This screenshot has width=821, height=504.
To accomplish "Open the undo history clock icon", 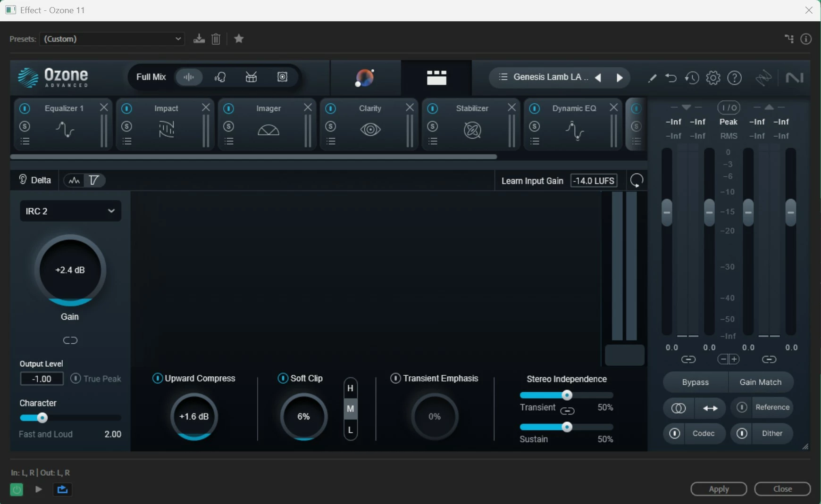I will pos(692,78).
